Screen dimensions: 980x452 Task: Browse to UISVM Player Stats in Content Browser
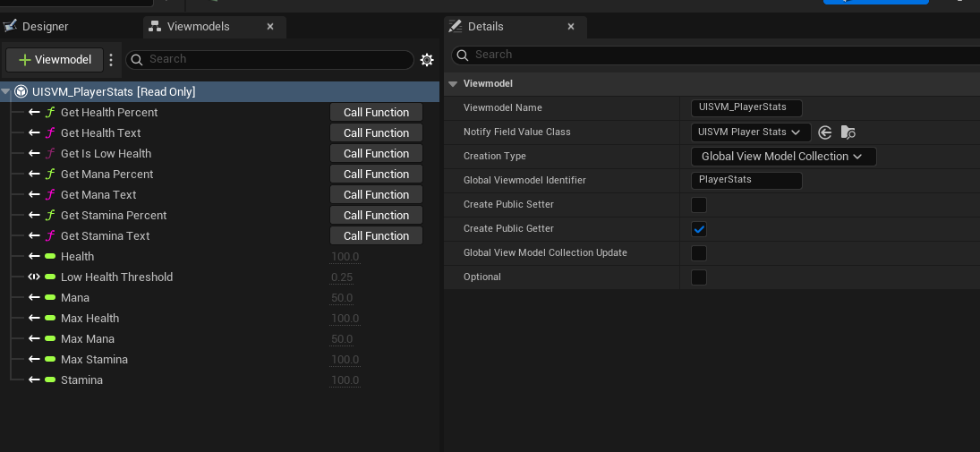848,132
